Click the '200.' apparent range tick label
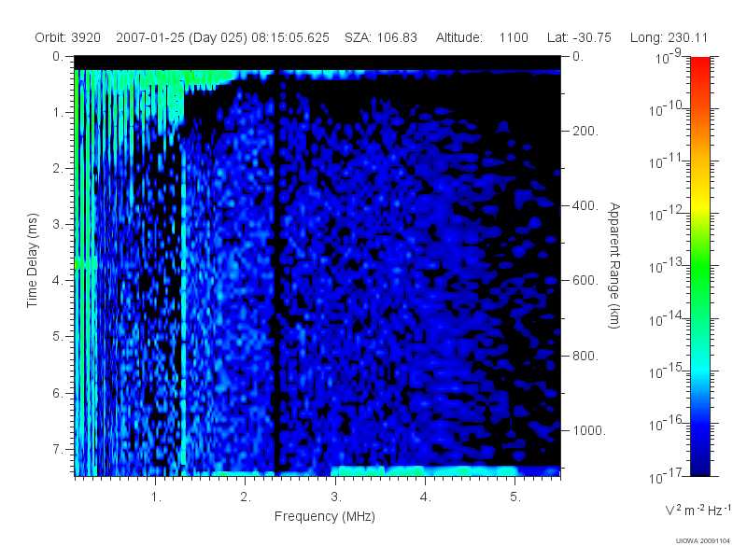This screenshot has height=560, width=747. [585, 131]
